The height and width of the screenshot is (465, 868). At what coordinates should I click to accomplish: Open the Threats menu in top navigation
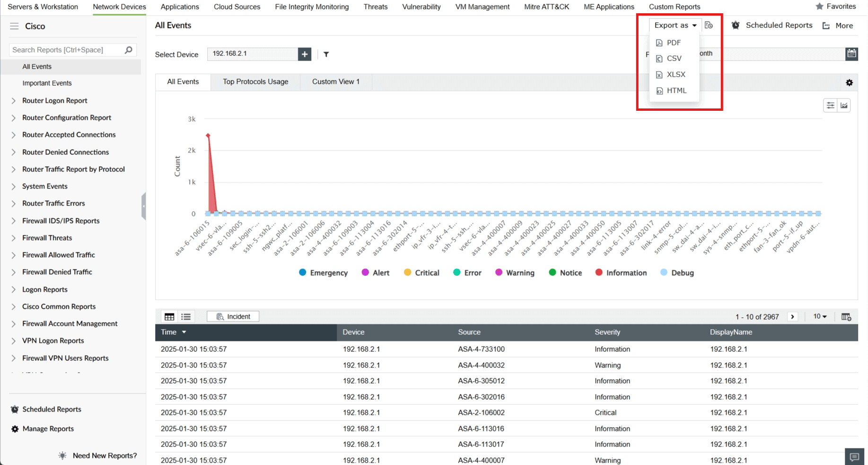pos(375,7)
